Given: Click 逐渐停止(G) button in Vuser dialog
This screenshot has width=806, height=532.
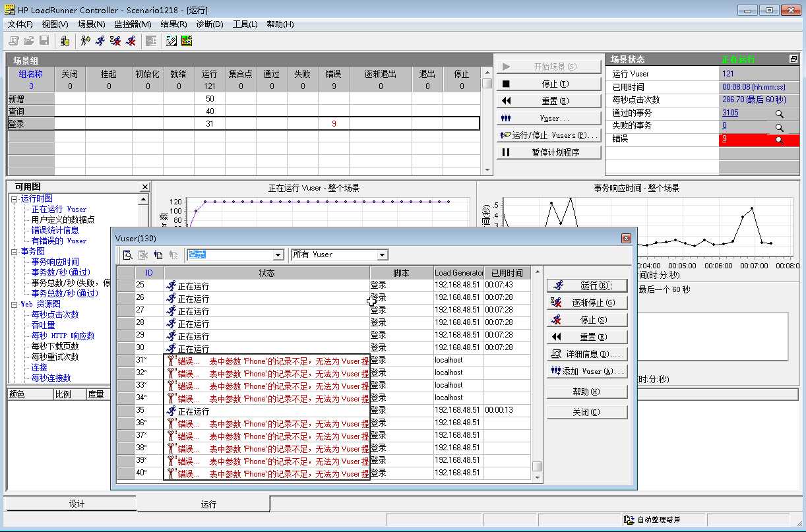Looking at the screenshot, I should pos(587,303).
